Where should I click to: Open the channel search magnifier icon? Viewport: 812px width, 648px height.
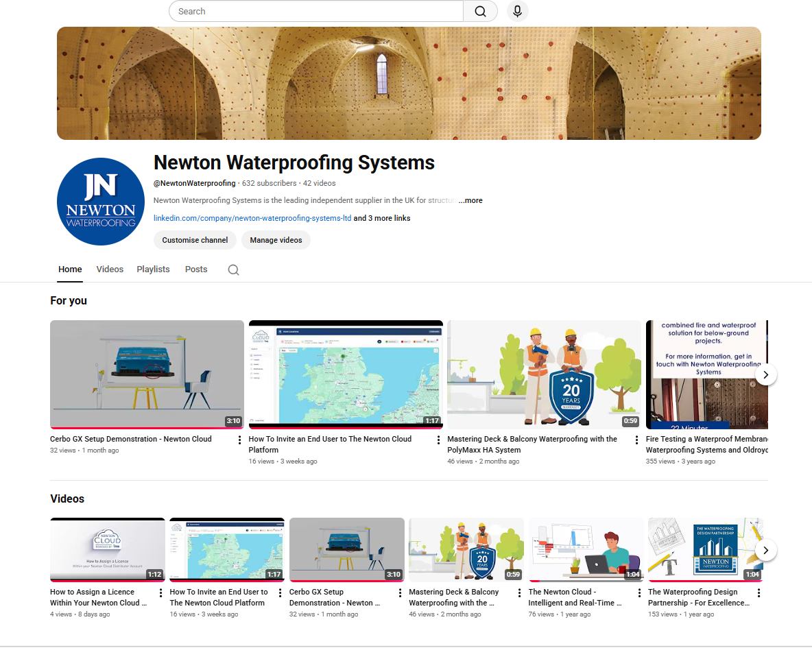point(234,270)
